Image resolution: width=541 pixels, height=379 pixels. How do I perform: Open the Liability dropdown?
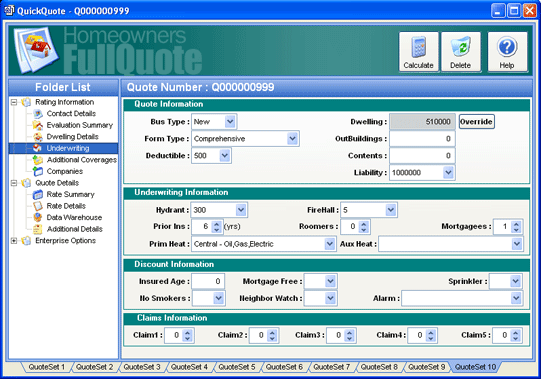point(448,173)
